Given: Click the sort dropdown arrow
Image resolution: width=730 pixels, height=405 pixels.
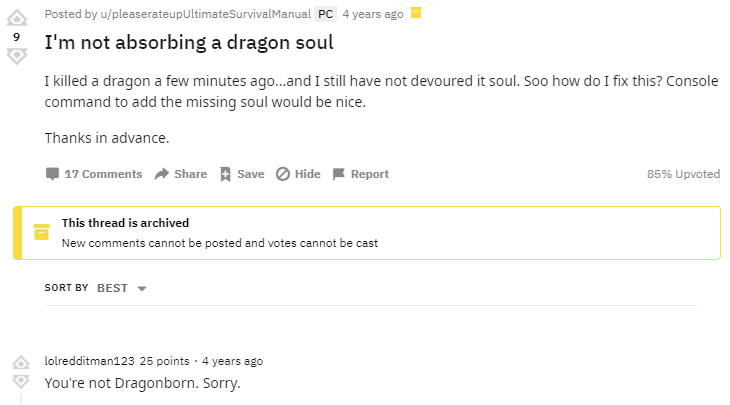Looking at the screenshot, I should (141, 289).
